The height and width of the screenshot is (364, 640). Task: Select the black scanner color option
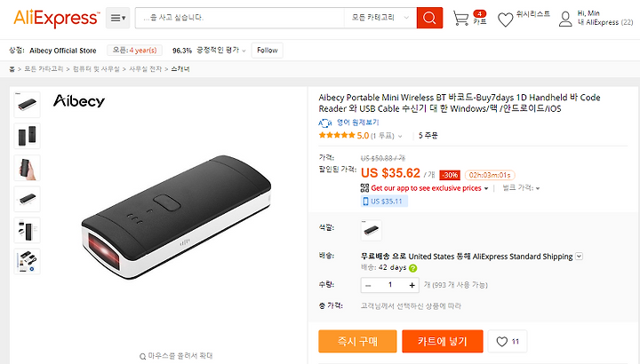[372, 230]
